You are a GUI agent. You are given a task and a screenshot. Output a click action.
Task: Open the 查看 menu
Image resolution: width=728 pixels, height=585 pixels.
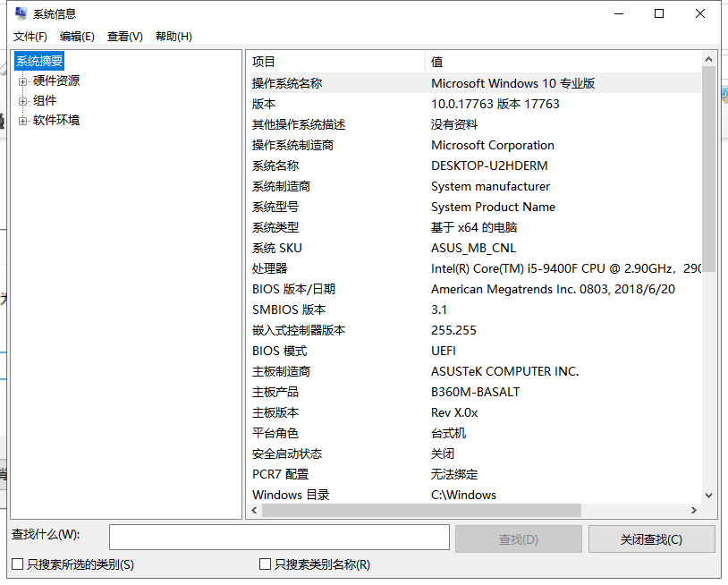124,37
